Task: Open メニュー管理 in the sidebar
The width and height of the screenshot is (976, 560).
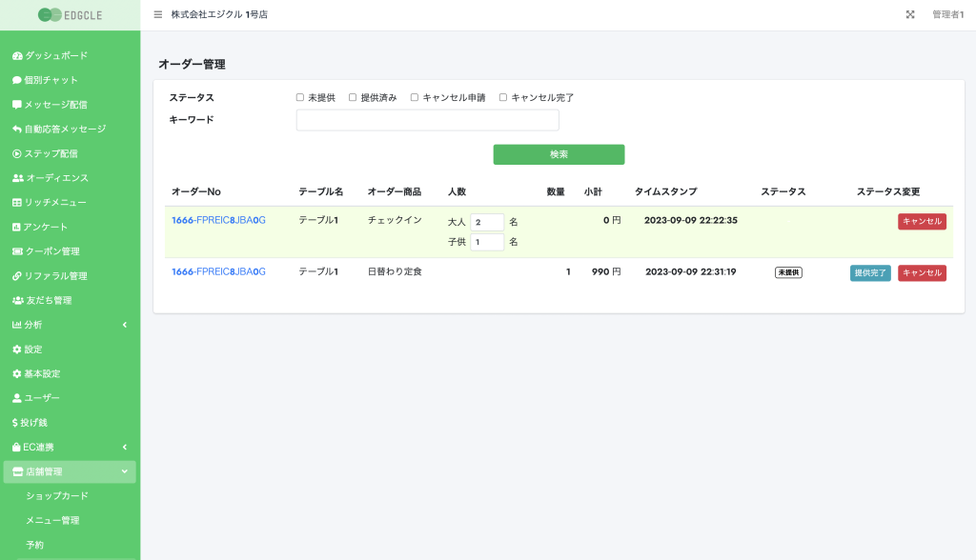Action: click(x=52, y=520)
